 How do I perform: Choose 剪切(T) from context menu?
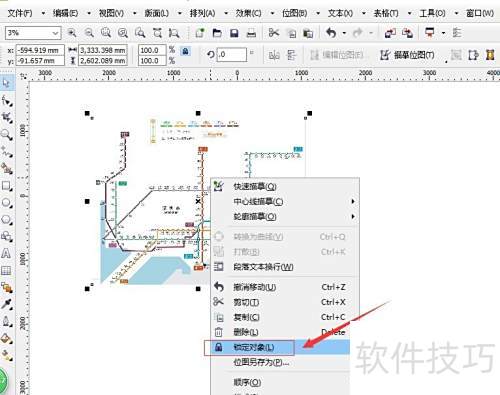(285, 302)
